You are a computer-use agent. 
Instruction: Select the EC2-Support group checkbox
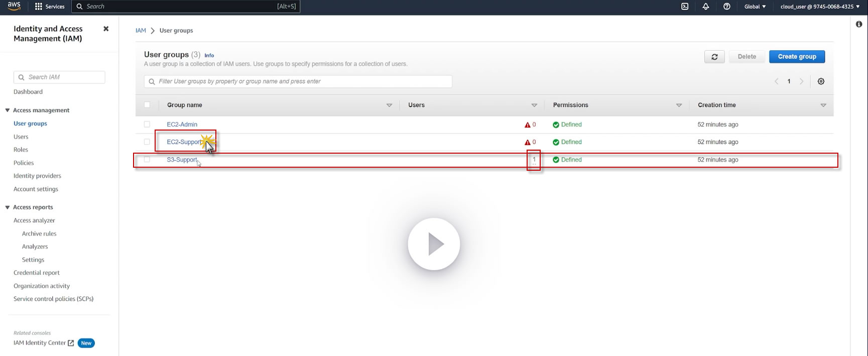pyautogui.click(x=147, y=142)
